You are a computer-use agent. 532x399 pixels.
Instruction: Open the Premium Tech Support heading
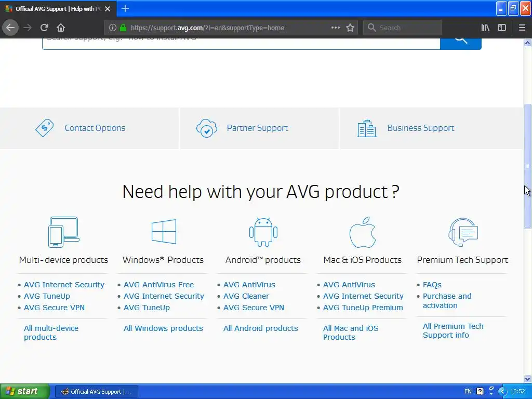(x=462, y=260)
